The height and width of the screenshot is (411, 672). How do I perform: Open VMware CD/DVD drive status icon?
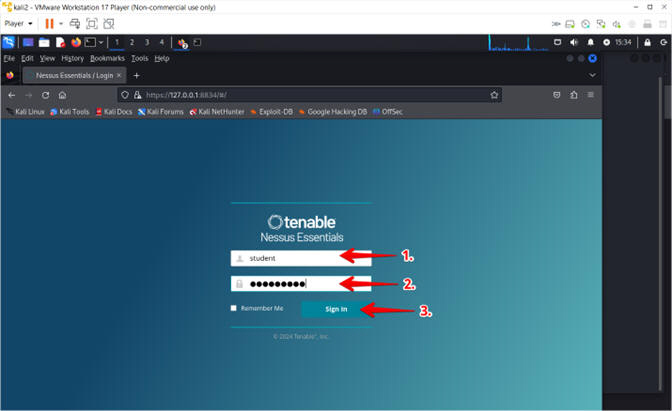pos(585,24)
